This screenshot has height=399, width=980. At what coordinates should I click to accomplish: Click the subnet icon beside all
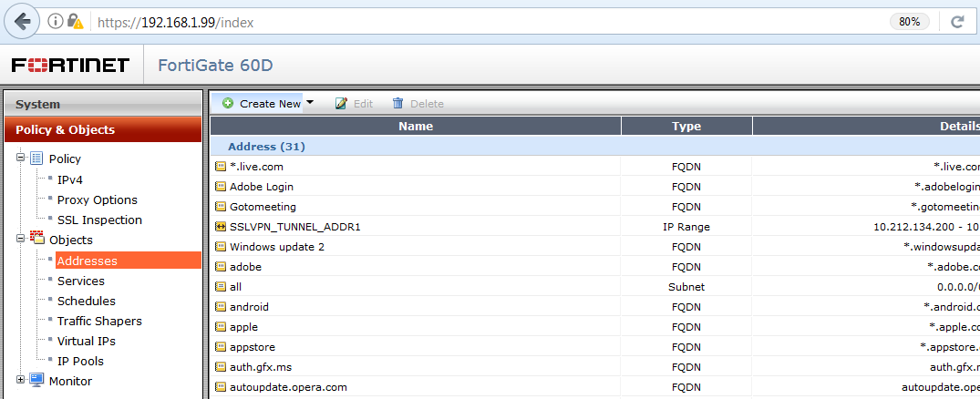coord(221,287)
